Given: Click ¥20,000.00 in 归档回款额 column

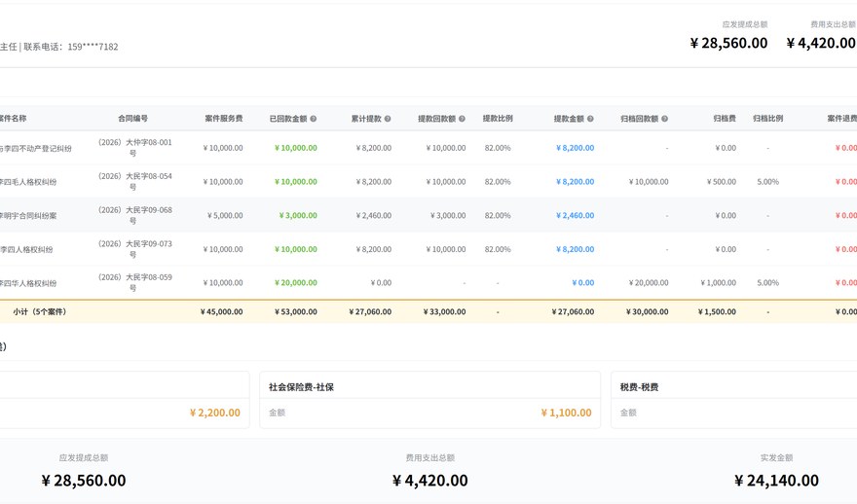Looking at the screenshot, I should (x=649, y=283).
